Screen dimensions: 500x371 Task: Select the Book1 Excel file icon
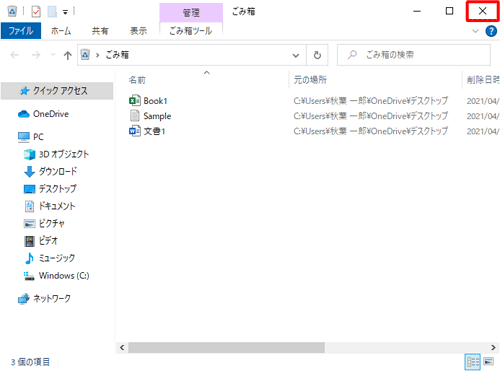(x=135, y=100)
